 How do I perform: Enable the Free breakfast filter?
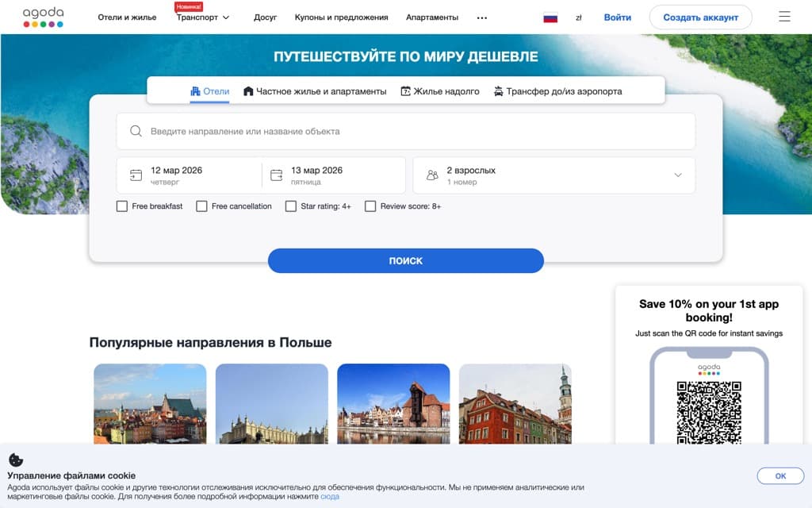pos(121,206)
